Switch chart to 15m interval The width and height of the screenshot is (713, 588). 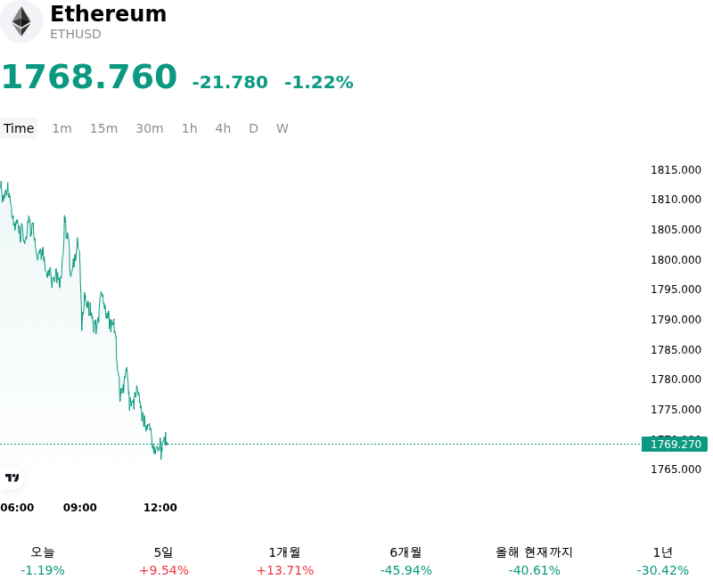tap(103, 128)
